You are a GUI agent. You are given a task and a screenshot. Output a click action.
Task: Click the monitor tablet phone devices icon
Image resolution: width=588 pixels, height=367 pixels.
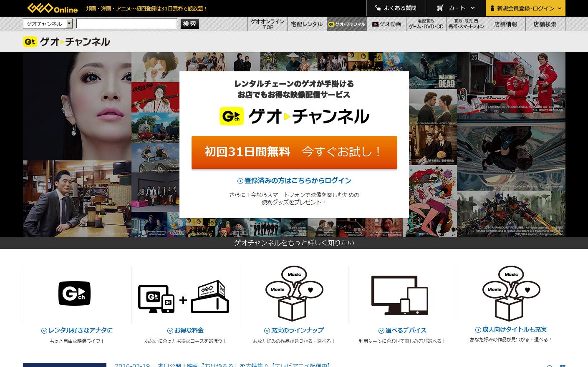400,295
